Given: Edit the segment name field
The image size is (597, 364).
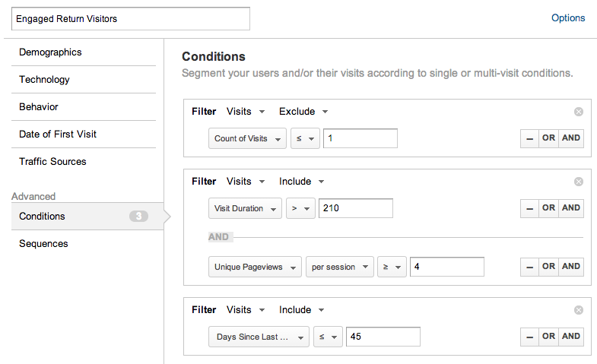Looking at the screenshot, I should 130,19.
